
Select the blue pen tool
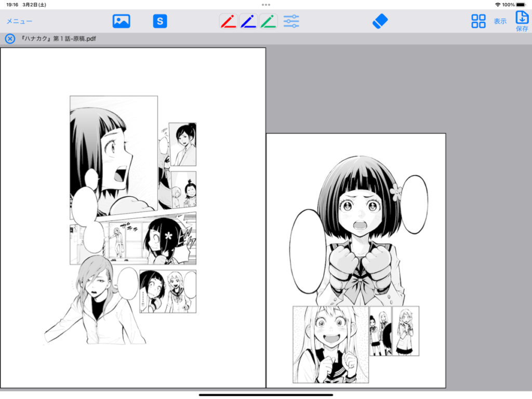pos(248,21)
